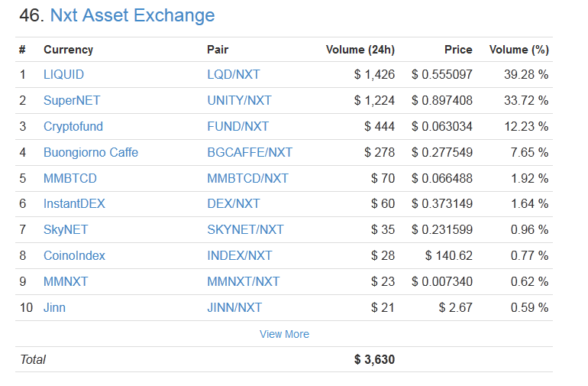Click the Total row label

click(x=33, y=359)
